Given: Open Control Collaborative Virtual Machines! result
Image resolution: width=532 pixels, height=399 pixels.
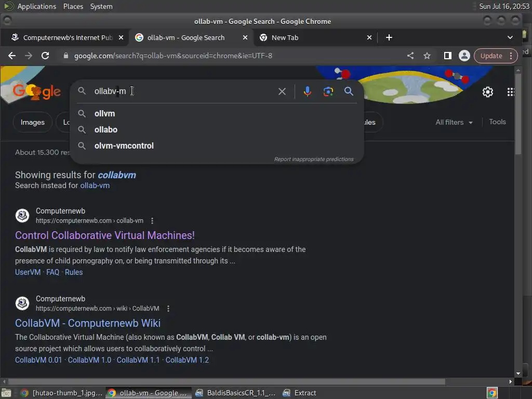Looking at the screenshot, I should pyautogui.click(x=105, y=235).
